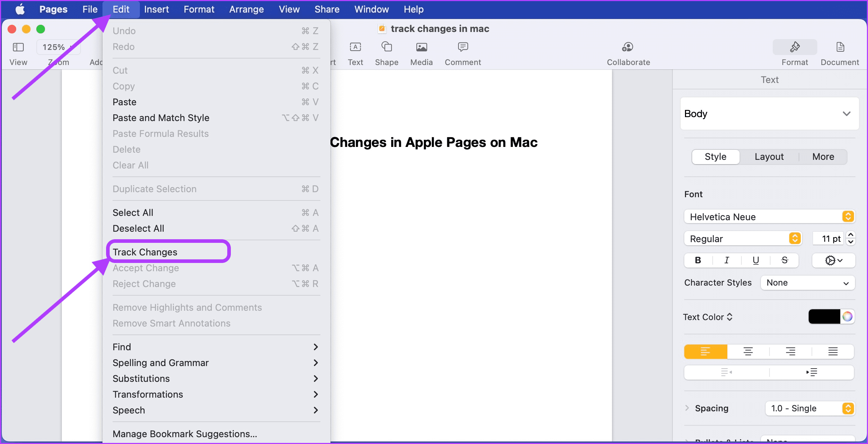Image resolution: width=868 pixels, height=444 pixels.
Task: Select Track Changes from Edit menu
Action: (145, 251)
